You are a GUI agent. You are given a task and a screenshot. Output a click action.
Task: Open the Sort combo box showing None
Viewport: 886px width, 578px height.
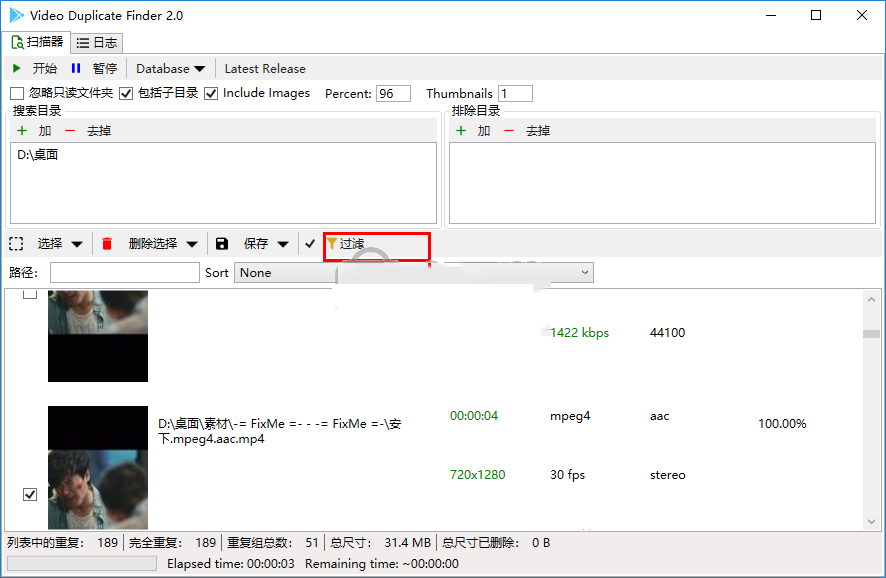click(414, 273)
